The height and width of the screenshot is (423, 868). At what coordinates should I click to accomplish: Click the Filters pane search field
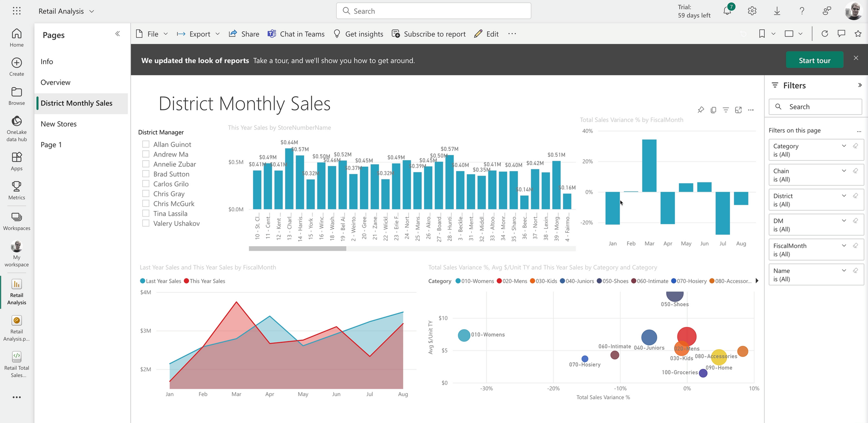tap(815, 107)
